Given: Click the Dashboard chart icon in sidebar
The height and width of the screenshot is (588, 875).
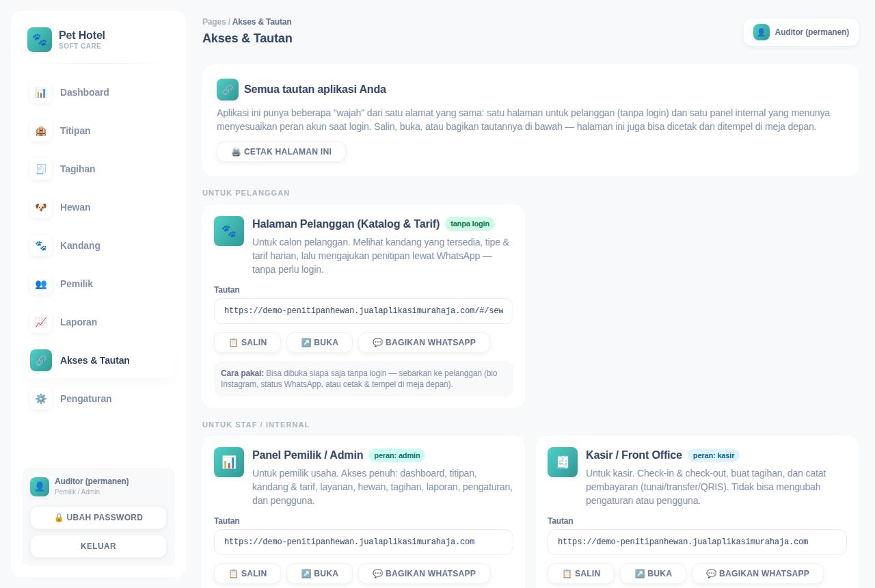Looking at the screenshot, I should [x=41, y=92].
